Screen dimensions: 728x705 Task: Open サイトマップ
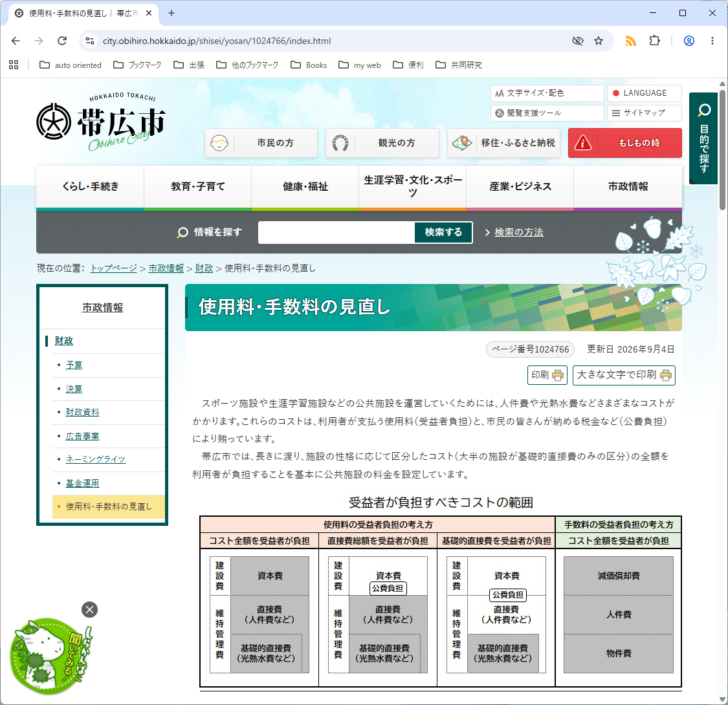tap(645, 113)
